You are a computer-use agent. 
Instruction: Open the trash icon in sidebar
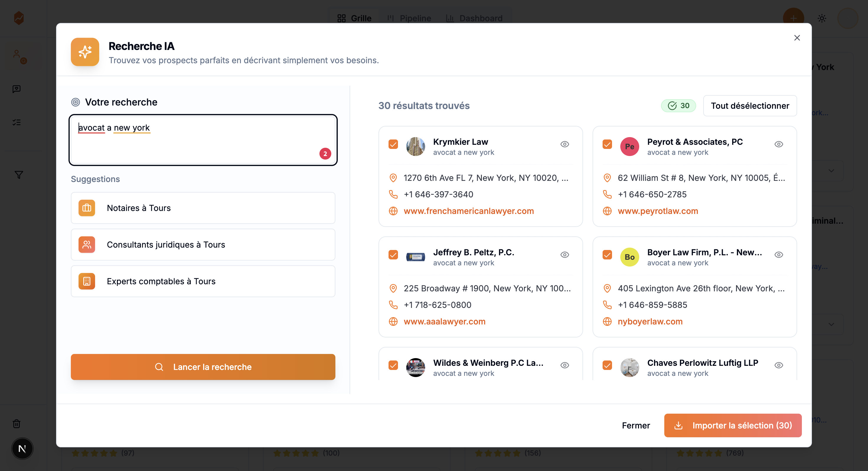tap(17, 423)
